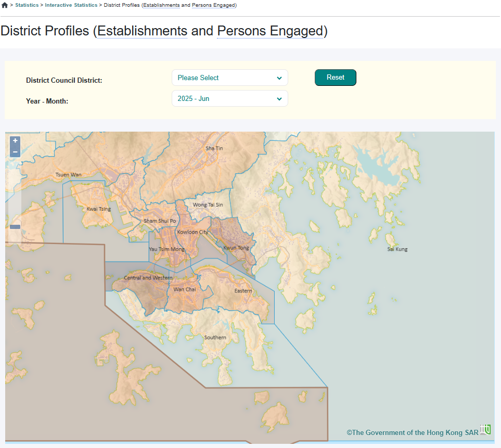The width and height of the screenshot is (501, 448).
Task: Follow the Interactive Statistics breadcrumb link
Action: click(71, 5)
